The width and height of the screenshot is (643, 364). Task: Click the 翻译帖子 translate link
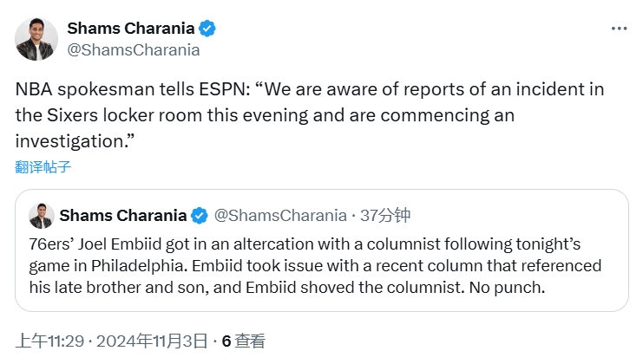43,166
